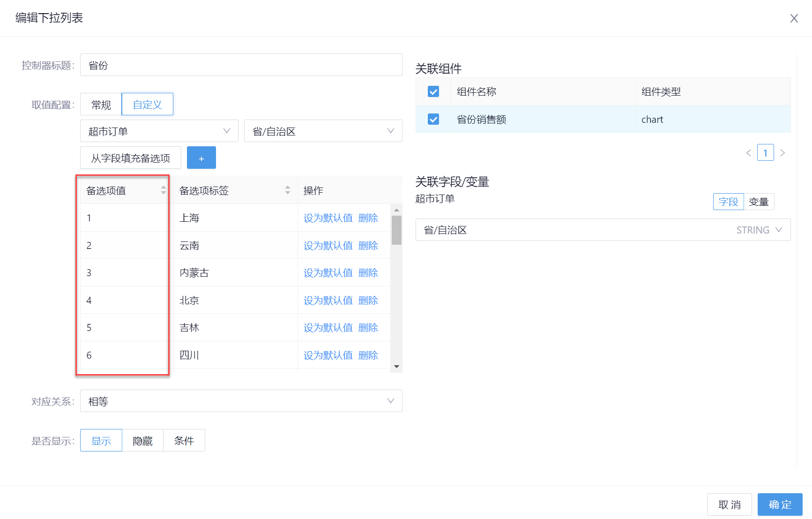Screen dimensions: 812x519
Task: Choose 显示 for visibility option
Action: coord(101,440)
